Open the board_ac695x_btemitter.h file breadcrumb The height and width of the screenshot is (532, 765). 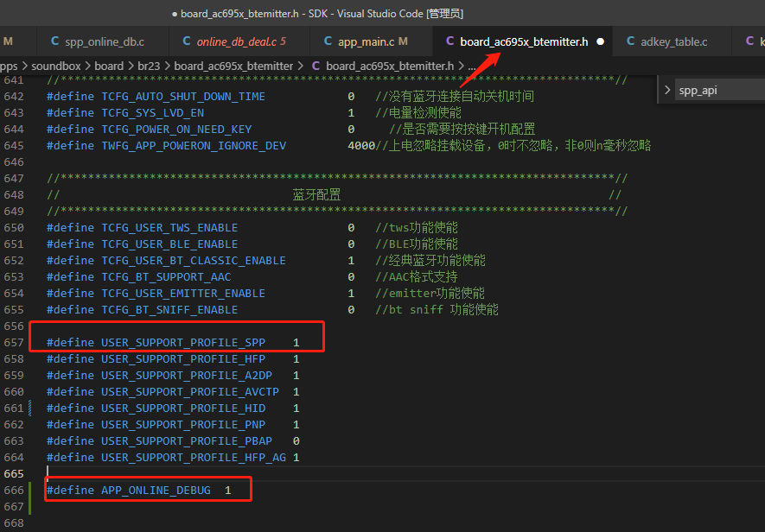click(x=390, y=66)
